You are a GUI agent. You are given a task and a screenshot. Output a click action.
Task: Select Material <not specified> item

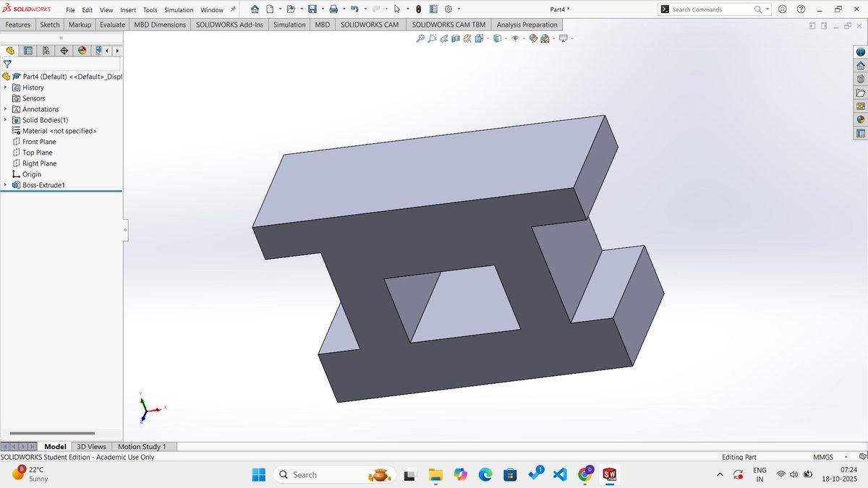tap(59, 131)
